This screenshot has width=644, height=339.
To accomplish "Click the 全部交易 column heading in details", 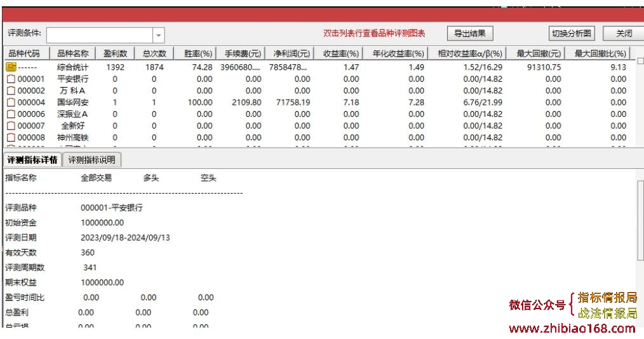I will point(96,178).
